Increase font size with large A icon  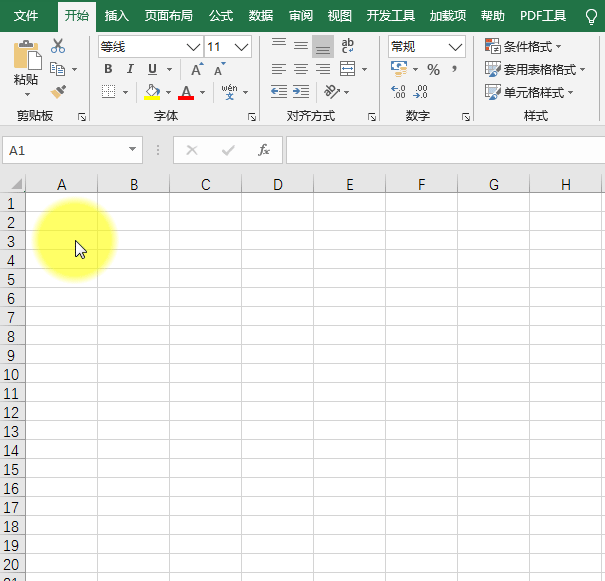tap(198, 69)
